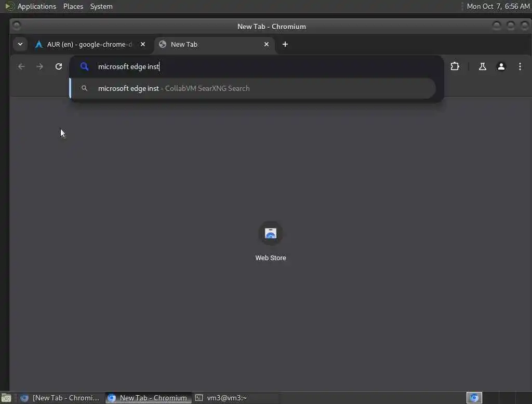Viewport: 532px width, 404px height.
Task: Open a new tab with plus button
Action: click(x=285, y=45)
